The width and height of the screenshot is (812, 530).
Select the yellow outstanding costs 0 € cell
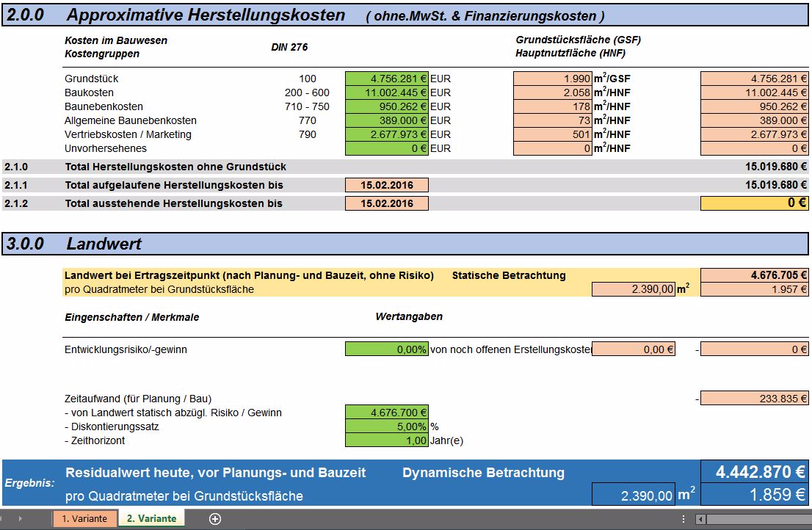pos(755,203)
